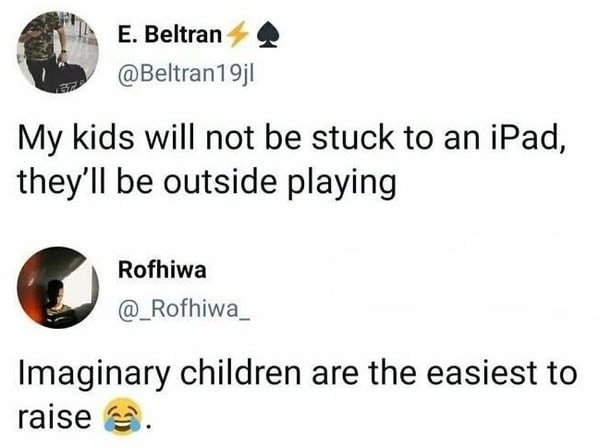This screenshot has height=448, width=599.
Task: Click the word playing in the tweet
Action: [x=341, y=183]
